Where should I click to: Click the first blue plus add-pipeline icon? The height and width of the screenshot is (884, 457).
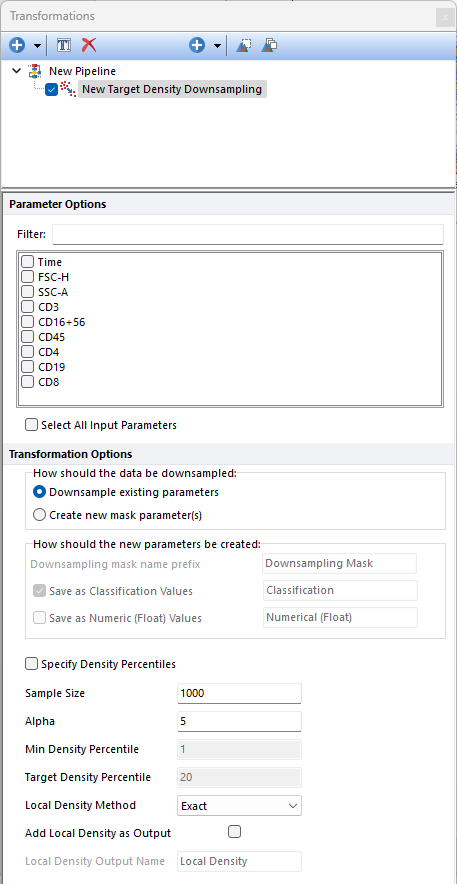(x=17, y=45)
